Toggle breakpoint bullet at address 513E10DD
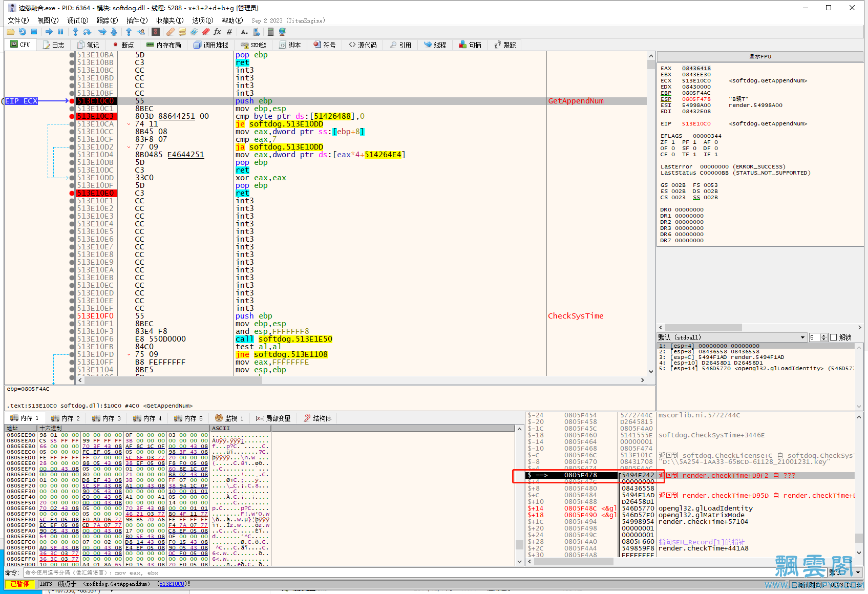Image resolution: width=868 pixels, height=594 pixels. (x=72, y=178)
